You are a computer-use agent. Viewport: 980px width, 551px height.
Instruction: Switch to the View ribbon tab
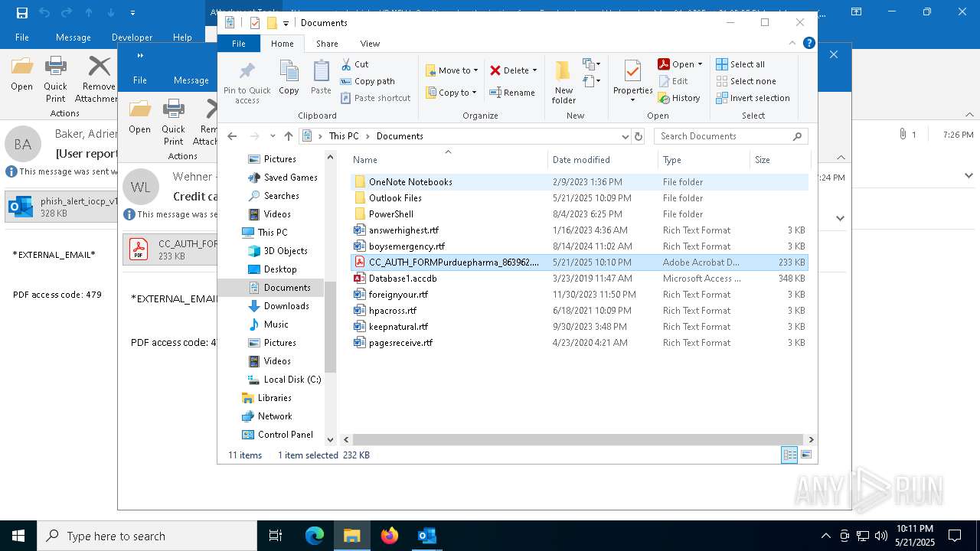pyautogui.click(x=370, y=44)
